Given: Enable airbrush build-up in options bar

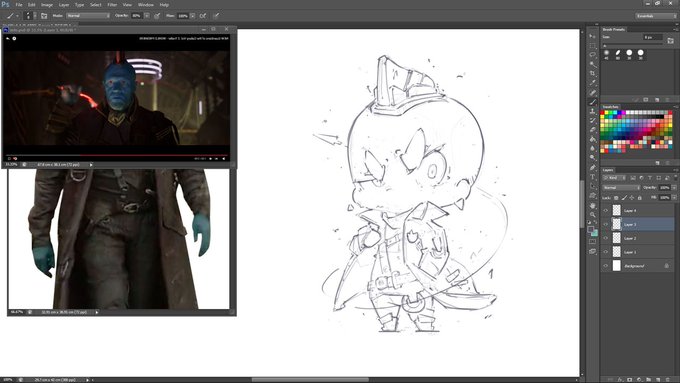Looking at the screenshot, I should coord(203,16).
